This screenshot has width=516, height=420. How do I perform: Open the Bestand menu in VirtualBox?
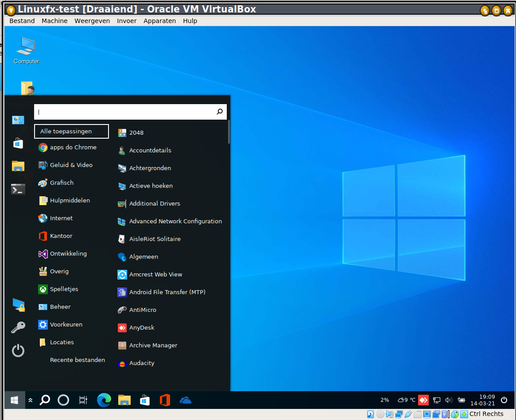[22, 21]
